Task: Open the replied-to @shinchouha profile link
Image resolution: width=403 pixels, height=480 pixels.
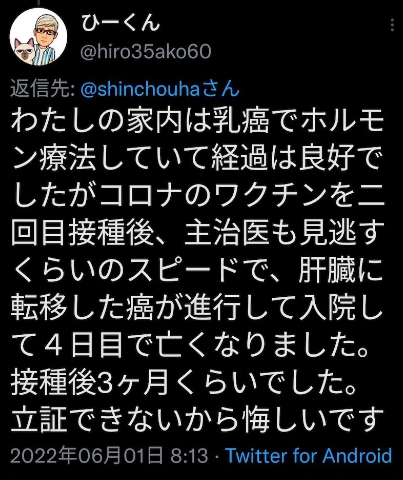Action: (x=160, y=89)
